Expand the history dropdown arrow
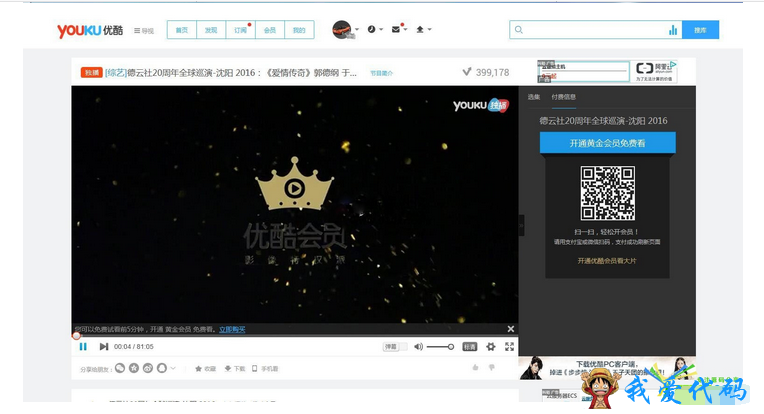Screen dimensions: 764x414 coord(381,29)
